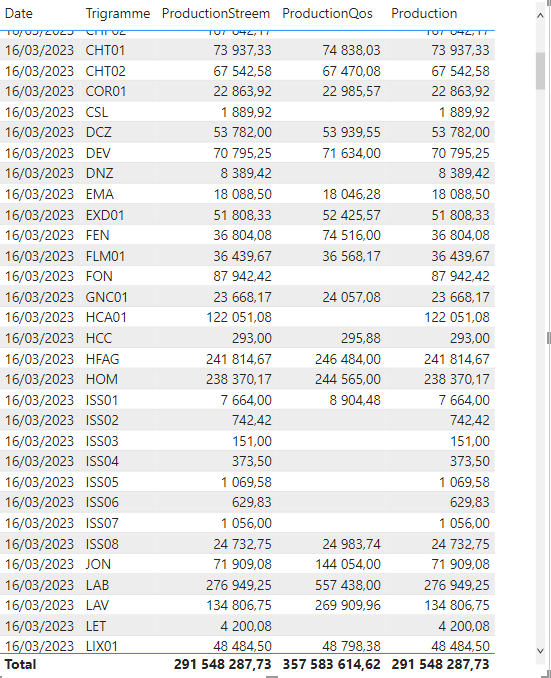Click the ProductionQos column header

327,13
